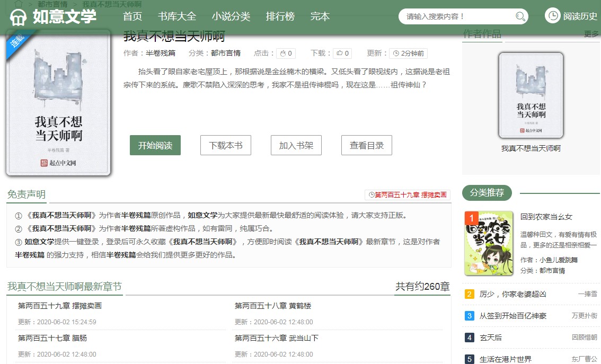Open chapter 第两百五十九章 摆摊卖画 in the list

(x=60, y=306)
